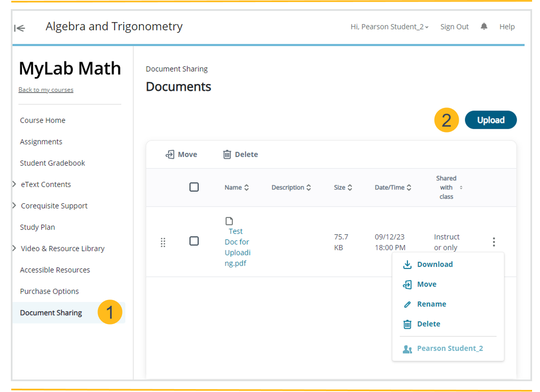Click the user icon beside Pearson Student_2 in menu

pos(407,349)
